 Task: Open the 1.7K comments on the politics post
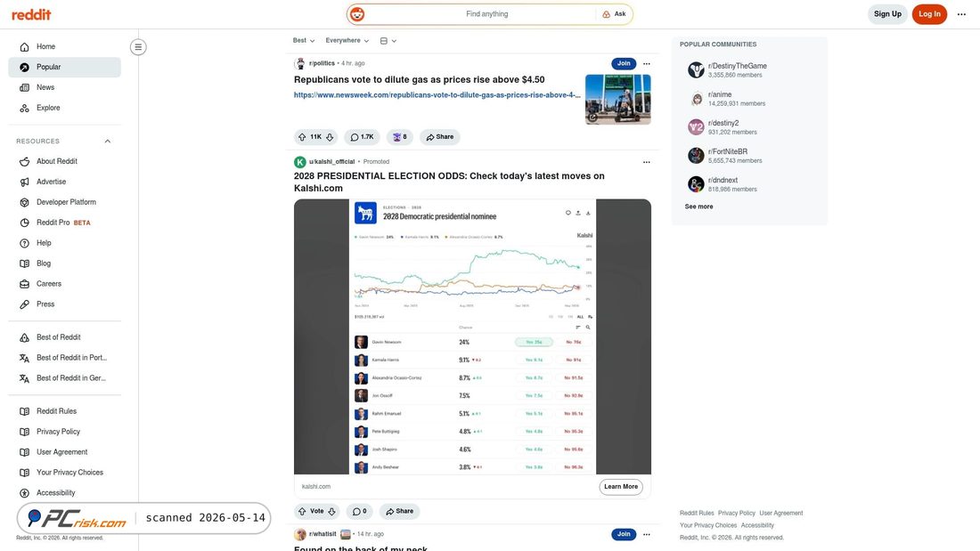click(362, 137)
